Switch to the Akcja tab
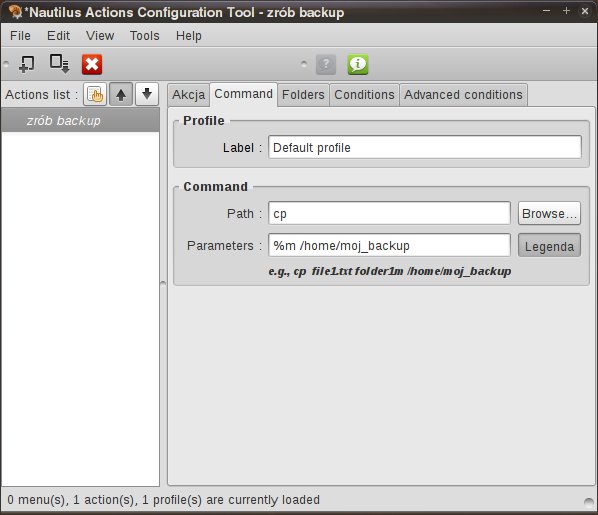Image resolution: width=598 pixels, height=515 pixels. click(188, 95)
